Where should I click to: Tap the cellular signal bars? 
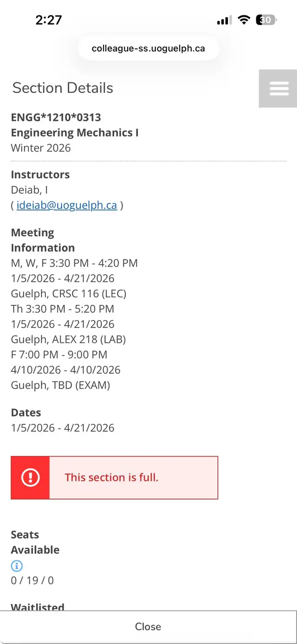[x=224, y=20]
